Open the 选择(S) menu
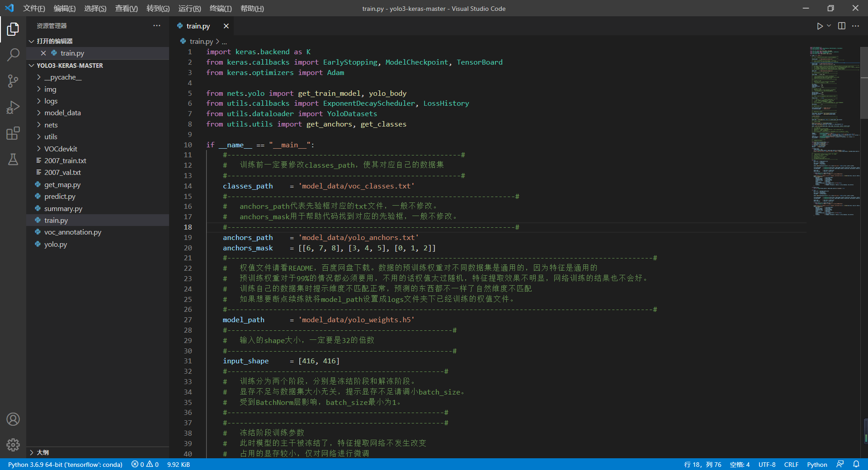 [95, 9]
